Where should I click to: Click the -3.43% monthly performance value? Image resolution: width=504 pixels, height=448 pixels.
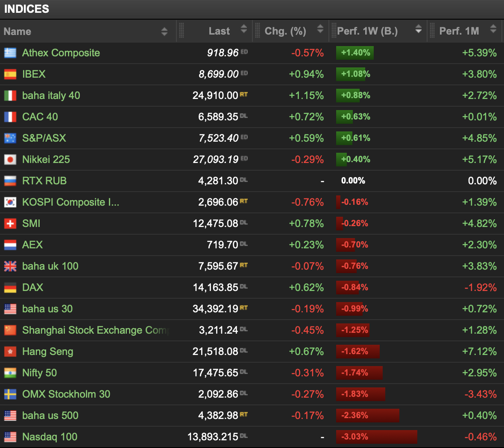coord(481,394)
